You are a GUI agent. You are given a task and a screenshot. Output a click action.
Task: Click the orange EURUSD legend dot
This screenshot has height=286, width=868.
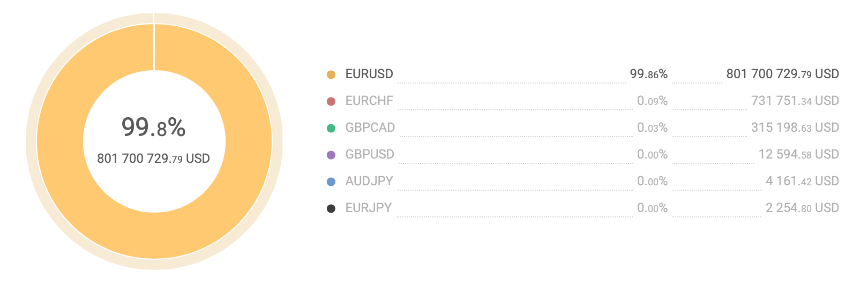click(331, 74)
